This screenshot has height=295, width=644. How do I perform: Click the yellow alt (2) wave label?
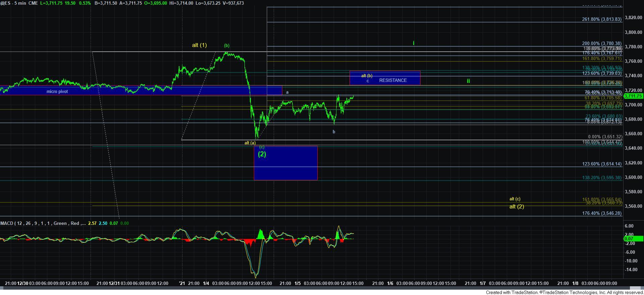click(x=517, y=206)
